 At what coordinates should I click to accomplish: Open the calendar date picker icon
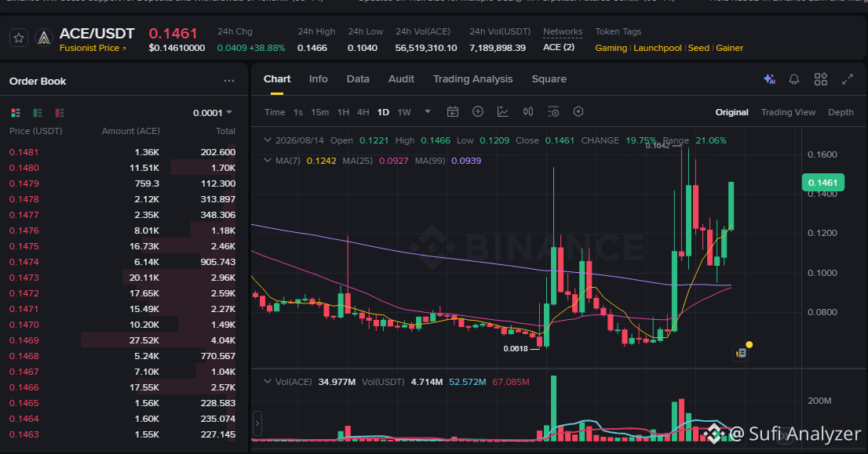click(x=452, y=111)
